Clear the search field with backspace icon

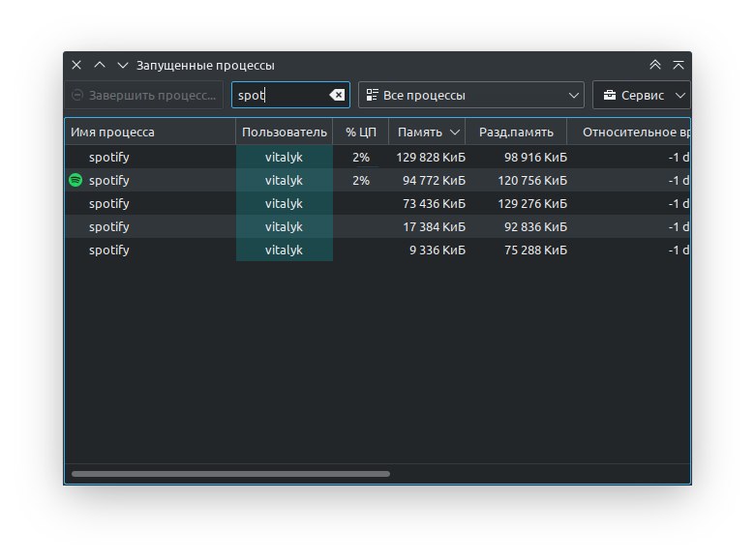pyautogui.click(x=337, y=95)
